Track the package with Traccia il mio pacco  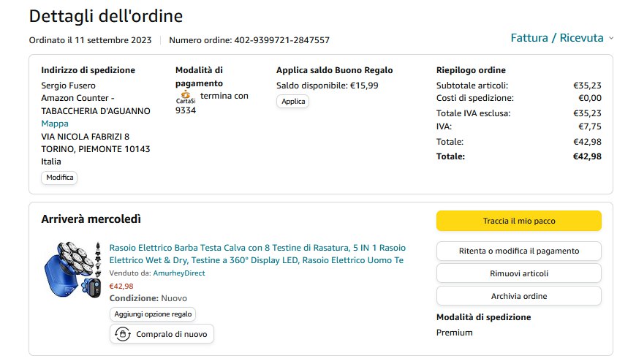pos(518,221)
